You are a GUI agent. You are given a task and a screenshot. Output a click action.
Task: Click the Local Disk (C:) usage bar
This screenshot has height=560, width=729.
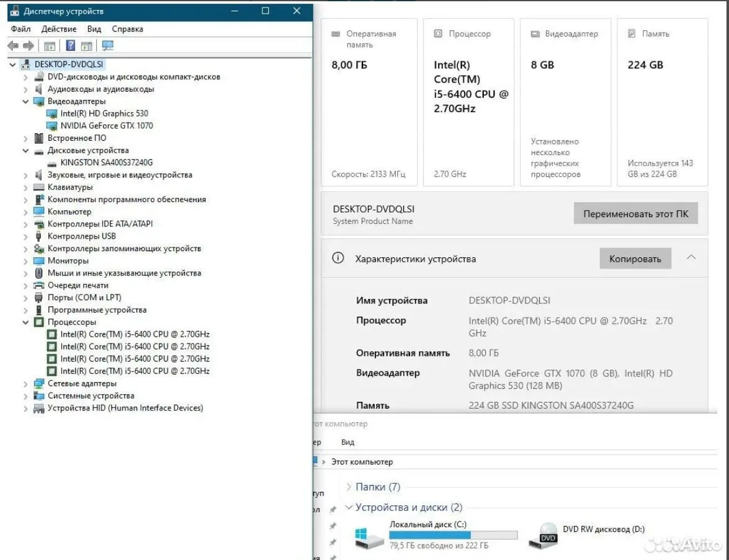(x=454, y=535)
